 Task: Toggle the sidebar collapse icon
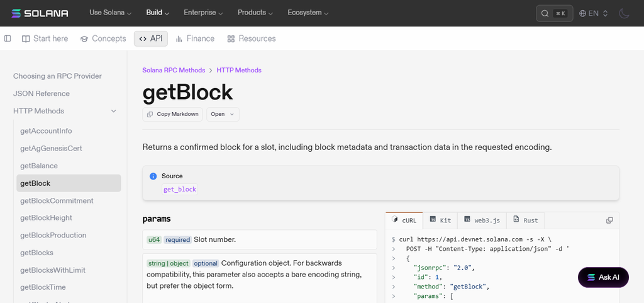tap(8, 38)
